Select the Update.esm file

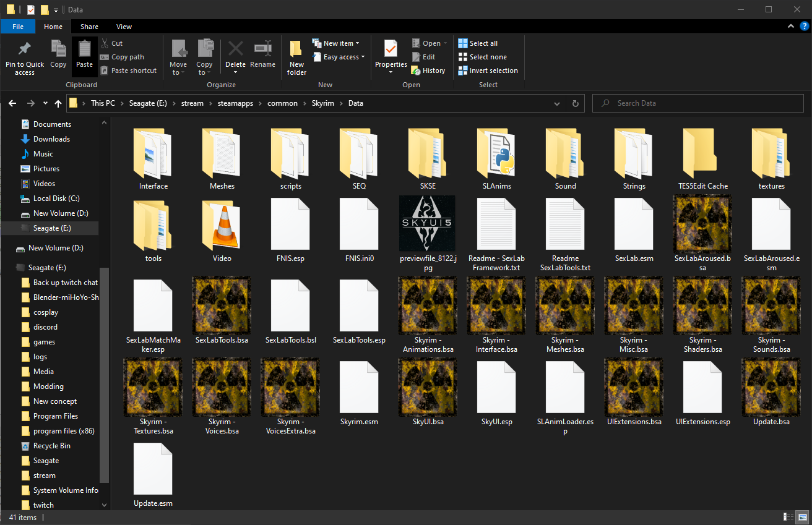pos(153,475)
